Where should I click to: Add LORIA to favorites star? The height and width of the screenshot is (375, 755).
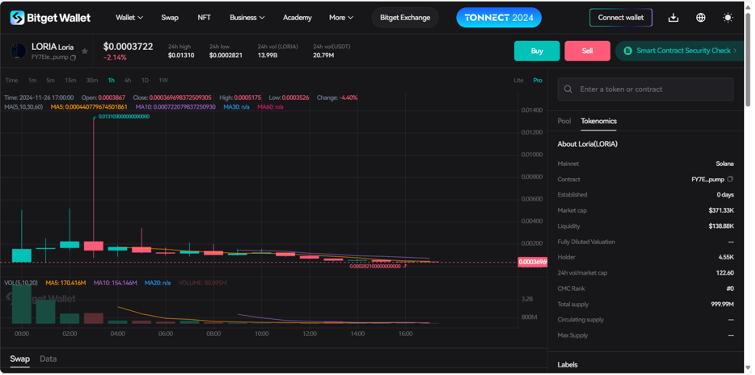pyautogui.click(x=85, y=51)
